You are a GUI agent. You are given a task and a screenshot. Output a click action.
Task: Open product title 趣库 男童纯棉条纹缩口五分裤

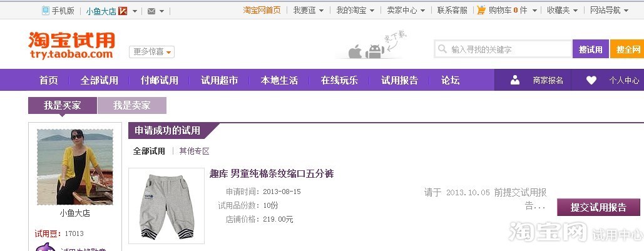click(272, 174)
